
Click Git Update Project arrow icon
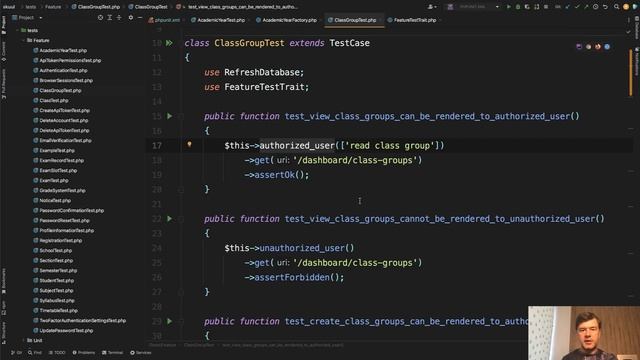(567, 7)
